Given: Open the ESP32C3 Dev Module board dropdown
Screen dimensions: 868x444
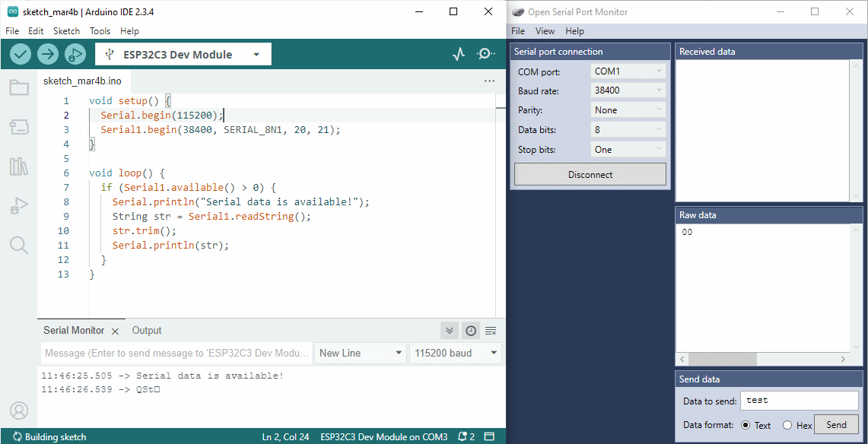Looking at the screenshot, I should pyautogui.click(x=183, y=54).
